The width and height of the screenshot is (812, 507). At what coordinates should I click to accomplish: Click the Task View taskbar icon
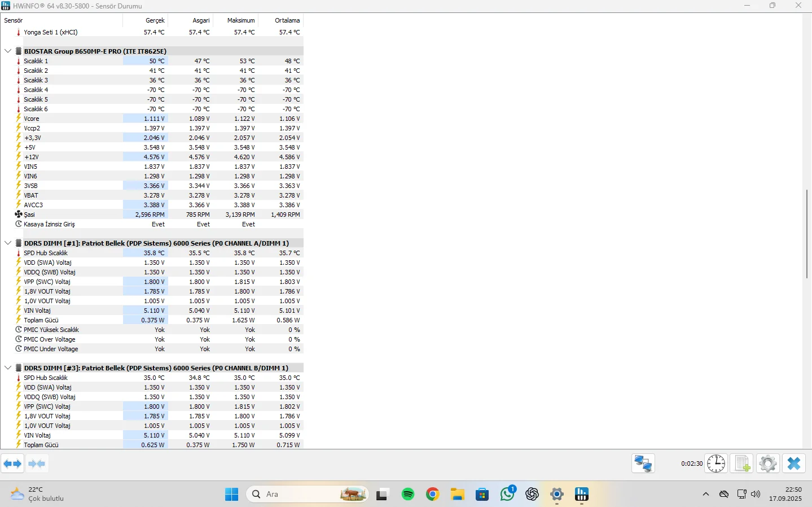[383, 495]
